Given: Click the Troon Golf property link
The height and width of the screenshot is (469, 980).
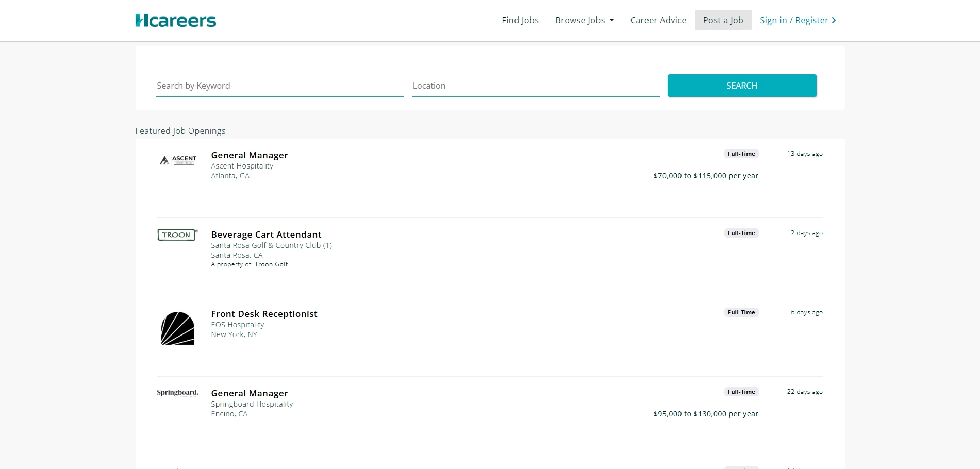Looking at the screenshot, I should coord(271,264).
